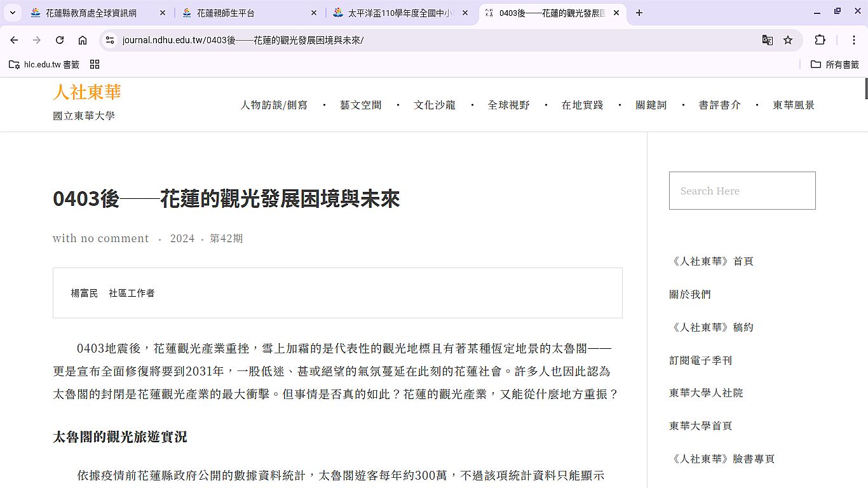Expand the 所有書籤 folder
This screenshot has height=488, width=868.
(x=835, y=64)
